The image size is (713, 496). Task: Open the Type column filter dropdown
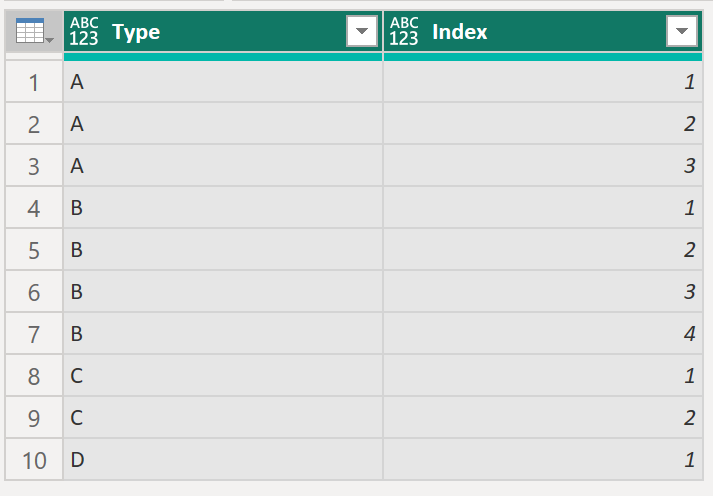click(362, 31)
